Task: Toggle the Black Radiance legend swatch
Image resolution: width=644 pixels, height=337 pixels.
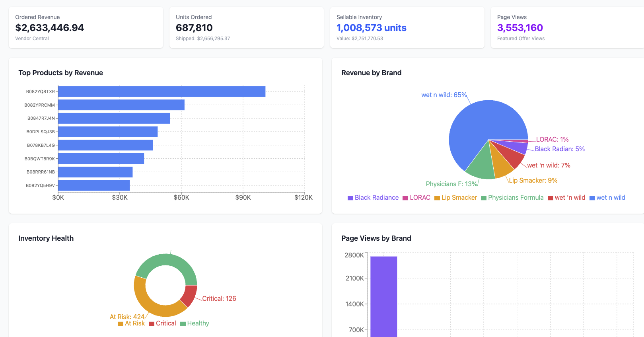Action: tap(350, 198)
